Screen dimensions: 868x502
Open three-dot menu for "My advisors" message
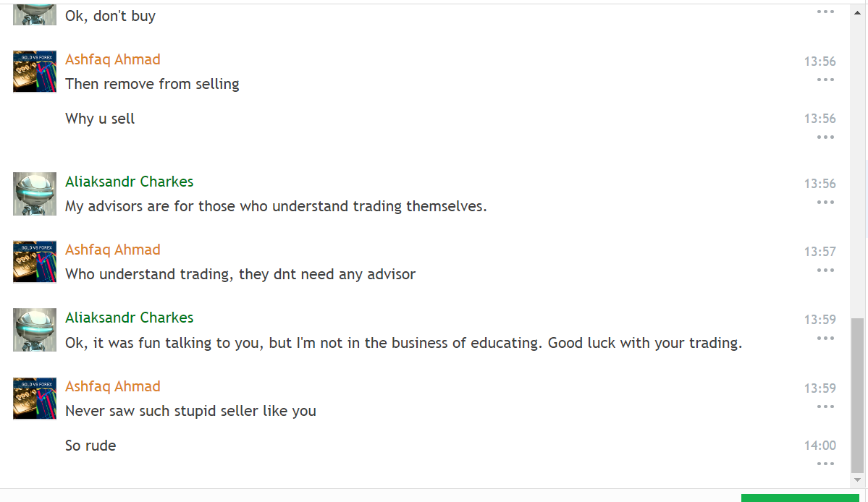pyautogui.click(x=825, y=202)
